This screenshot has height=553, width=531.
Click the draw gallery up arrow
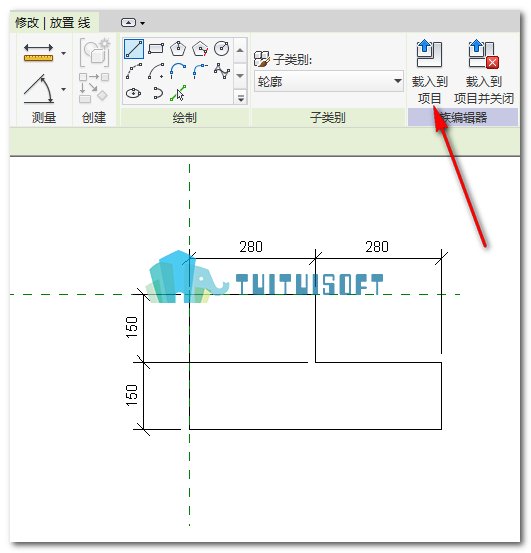click(x=240, y=50)
